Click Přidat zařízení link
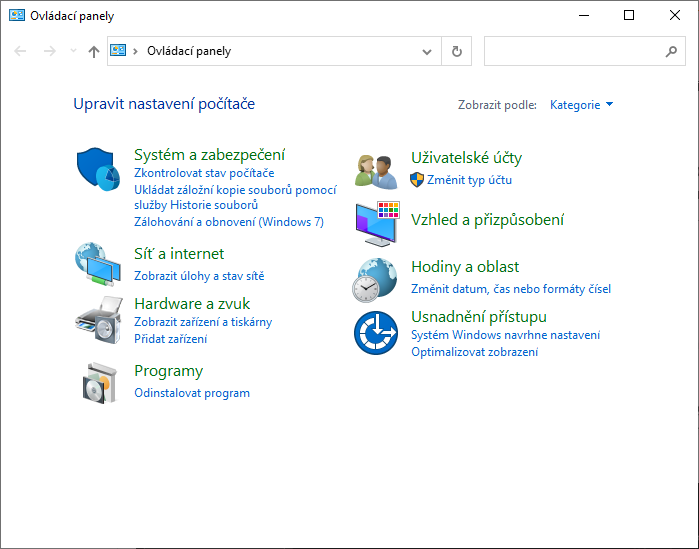 click(x=171, y=339)
